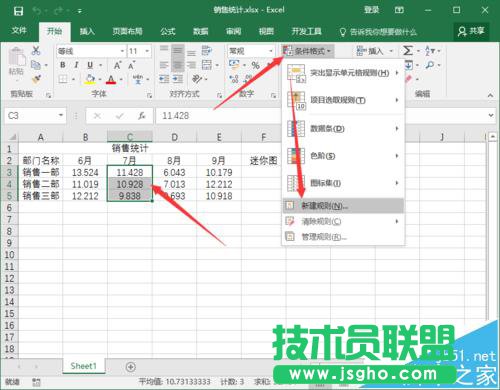Open the File (文件) tab
The height and width of the screenshot is (390, 500).
click(x=19, y=31)
